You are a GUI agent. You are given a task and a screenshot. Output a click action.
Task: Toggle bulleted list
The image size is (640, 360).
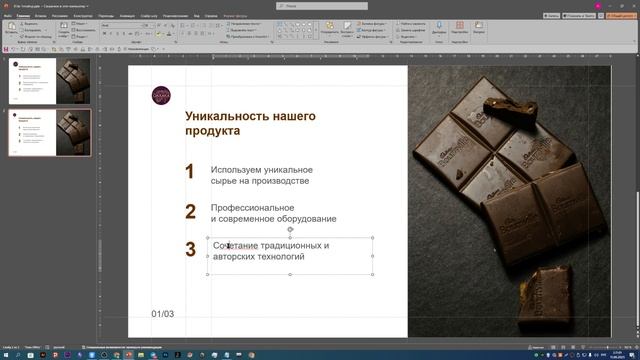[x=182, y=25]
